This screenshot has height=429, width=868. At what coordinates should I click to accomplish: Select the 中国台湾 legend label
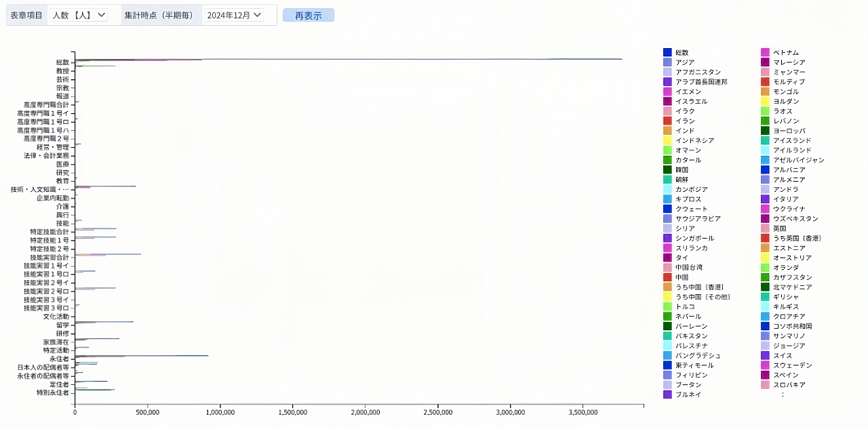click(x=688, y=268)
